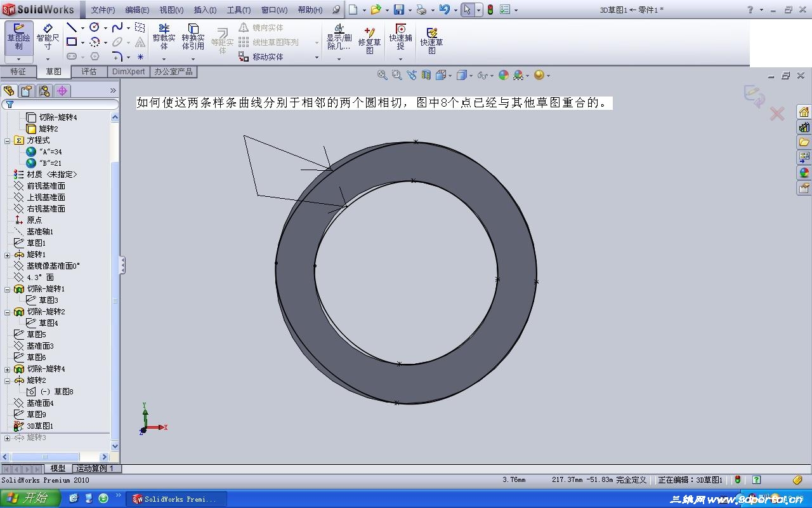812x508 pixels.
Task: Click the Convert Entities (转换实体引用) tool
Action: (193, 37)
